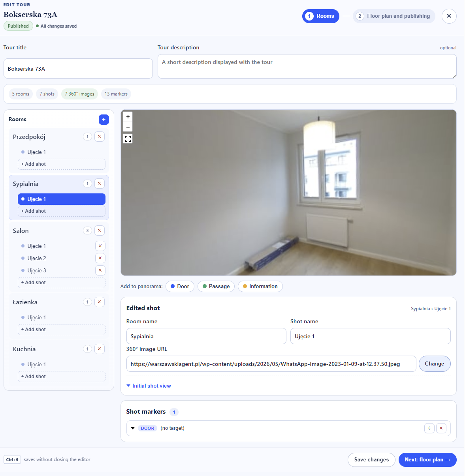Click the 7 360° images chip
The image size is (465, 476).
[x=79, y=94]
